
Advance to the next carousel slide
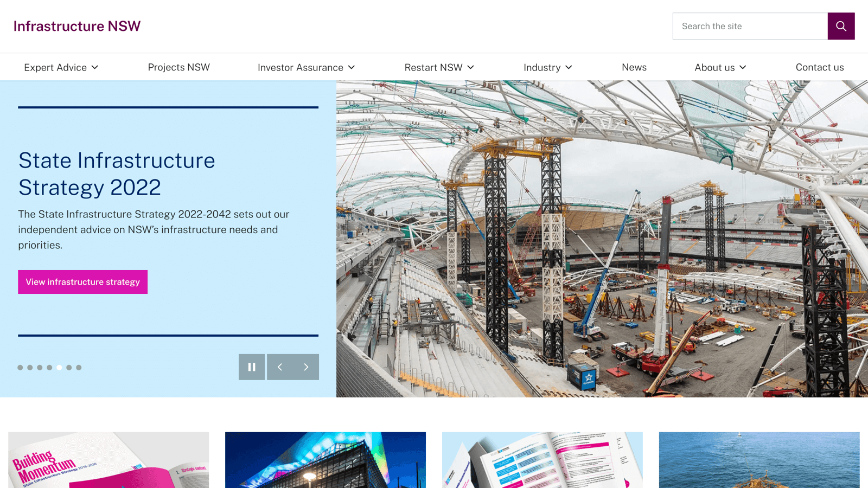click(306, 367)
